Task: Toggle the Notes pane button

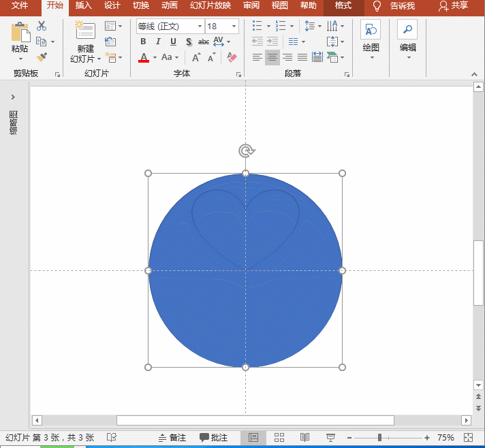Action: 172,438
